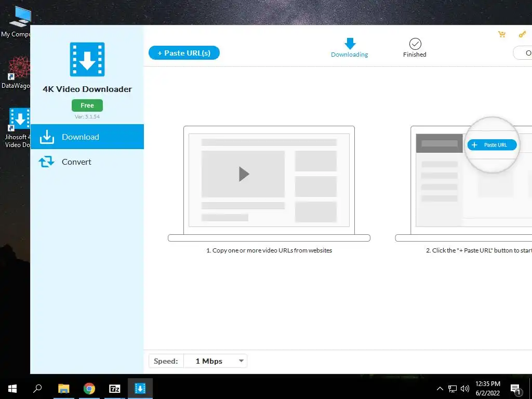Launch Google Chrome from the taskbar

click(89, 389)
